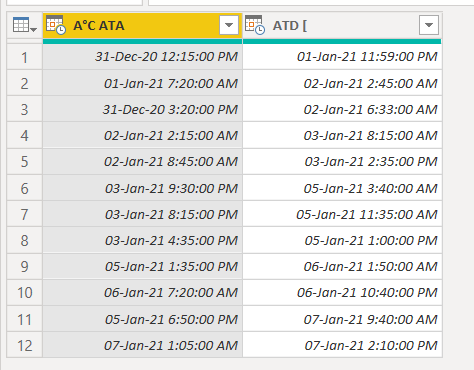This screenshot has width=474, height=370.
Task: Click cell 06-Jan-21 1:50:00 AM
Action: (x=342, y=267)
